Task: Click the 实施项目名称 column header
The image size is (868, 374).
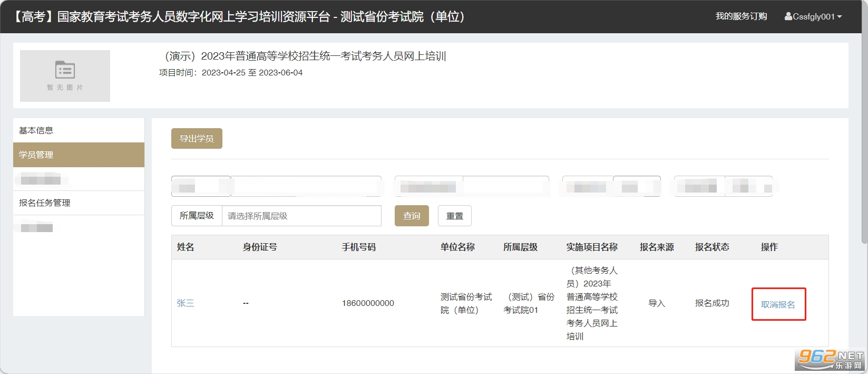Action: [592, 247]
